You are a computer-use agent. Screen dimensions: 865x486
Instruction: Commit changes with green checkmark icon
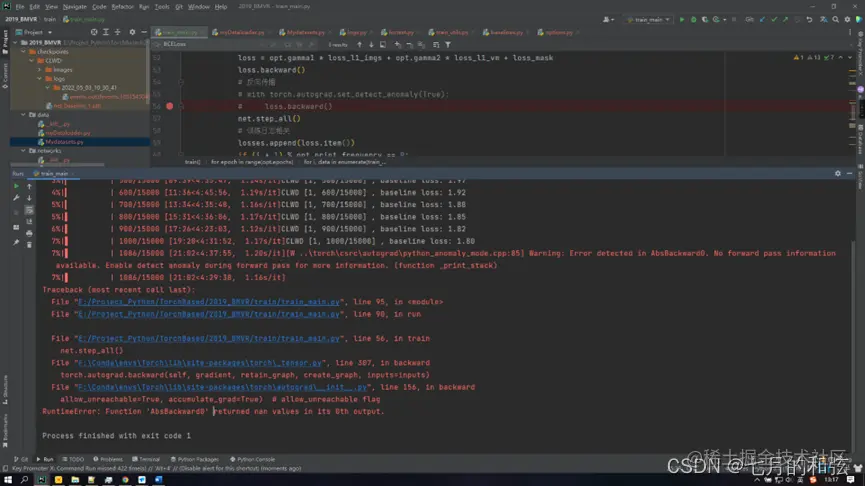(774, 19)
